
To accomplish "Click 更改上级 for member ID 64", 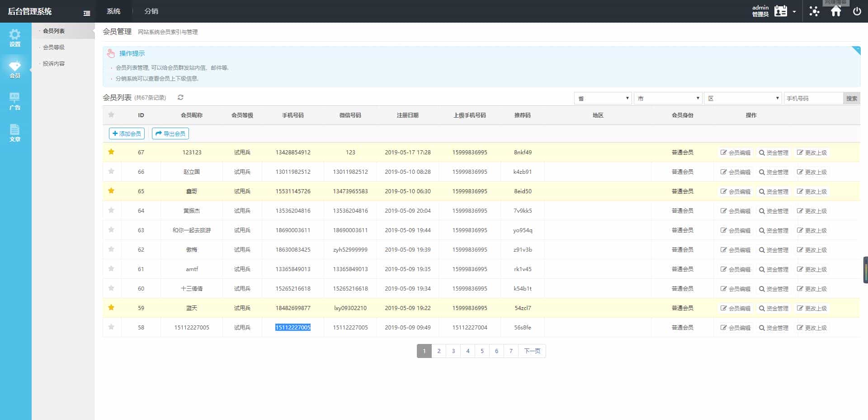I will [x=812, y=211].
